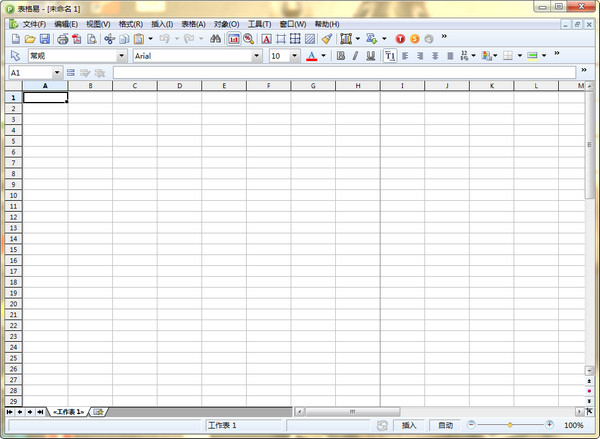The image size is (600, 439).
Task: Click the Save document icon
Action: pyautogui.click(x=45, y=39)
